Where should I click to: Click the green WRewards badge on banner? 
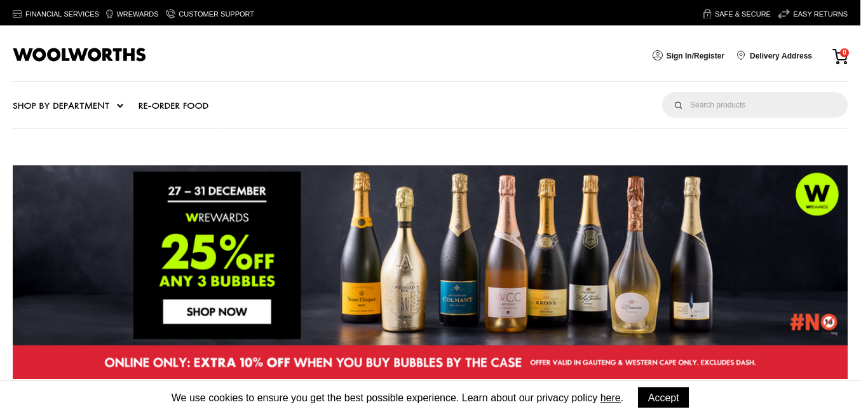(817, 194)
